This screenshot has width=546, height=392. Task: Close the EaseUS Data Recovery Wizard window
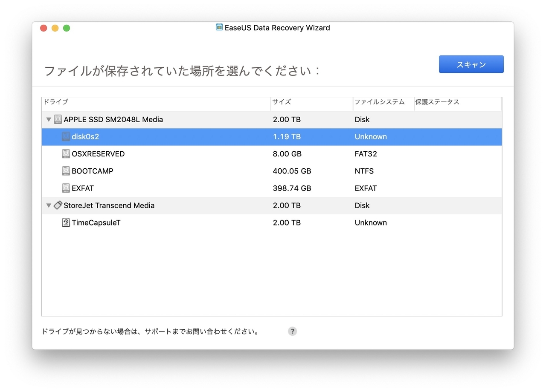[x=44, y=28]
